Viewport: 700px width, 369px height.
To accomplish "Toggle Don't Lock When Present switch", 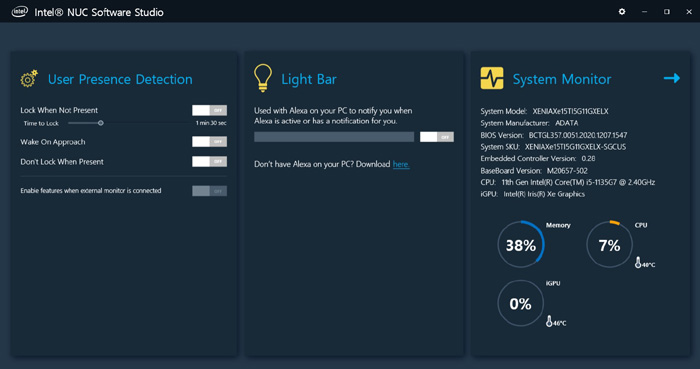I will pos(209,162).
